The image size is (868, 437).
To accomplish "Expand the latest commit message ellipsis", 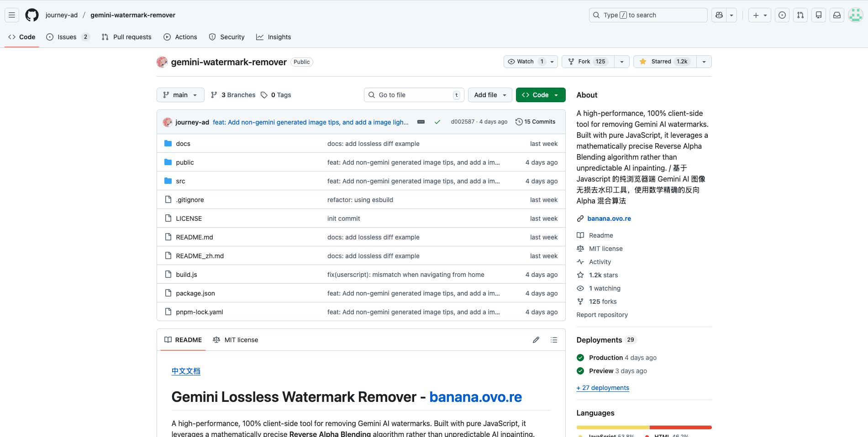I will pyautogui.click(x=421, y=122).
